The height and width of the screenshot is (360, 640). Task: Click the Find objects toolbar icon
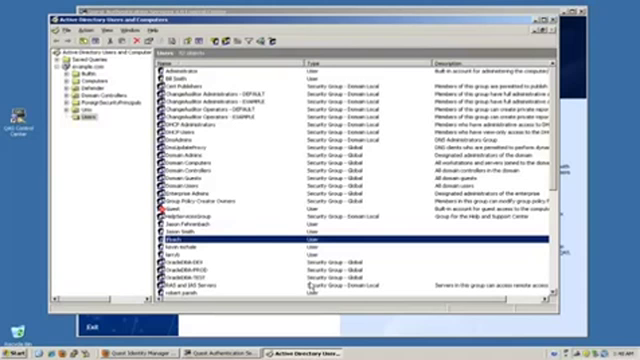260,41
